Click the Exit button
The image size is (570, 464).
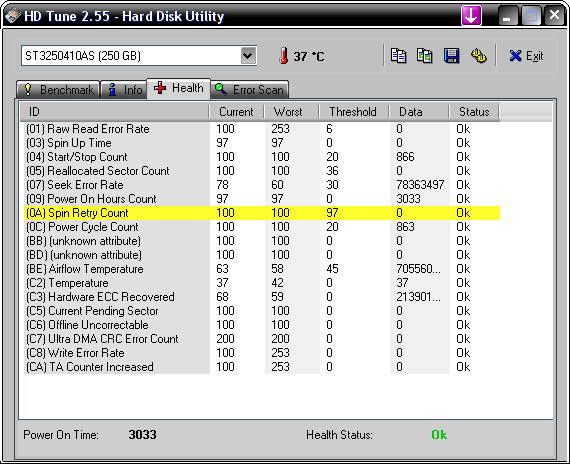point(526,56)
